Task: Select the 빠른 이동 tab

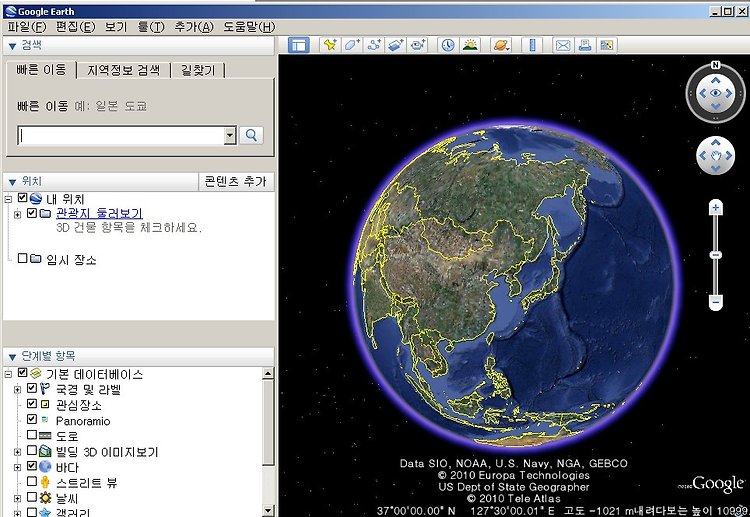Action: [x=41, y=69]
